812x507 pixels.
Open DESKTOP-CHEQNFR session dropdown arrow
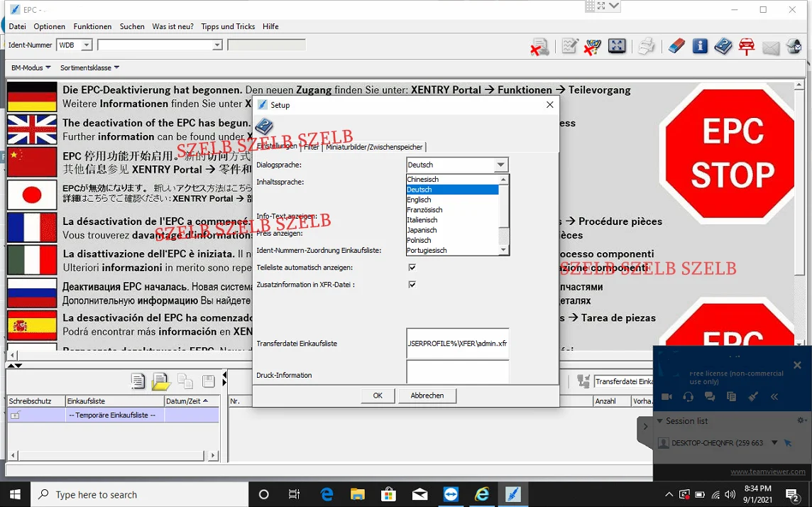coord(774,443)
